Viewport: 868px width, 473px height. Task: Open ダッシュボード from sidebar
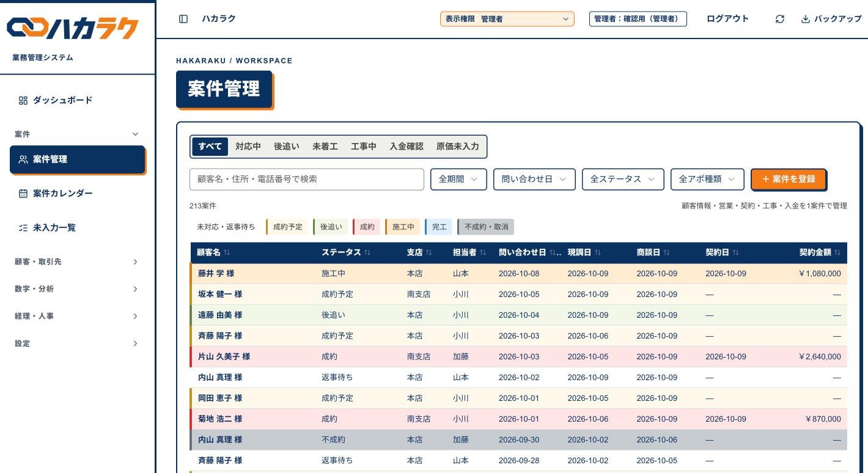point(78,100)
